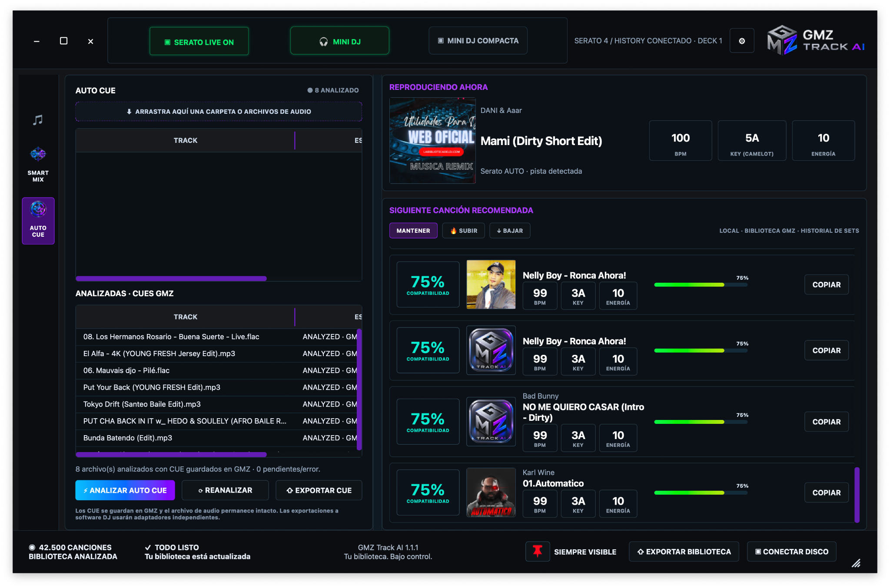Copy the Bad Bunny No Me Quiero Casar track
890x588 pixels.
(x=827, y=422)
